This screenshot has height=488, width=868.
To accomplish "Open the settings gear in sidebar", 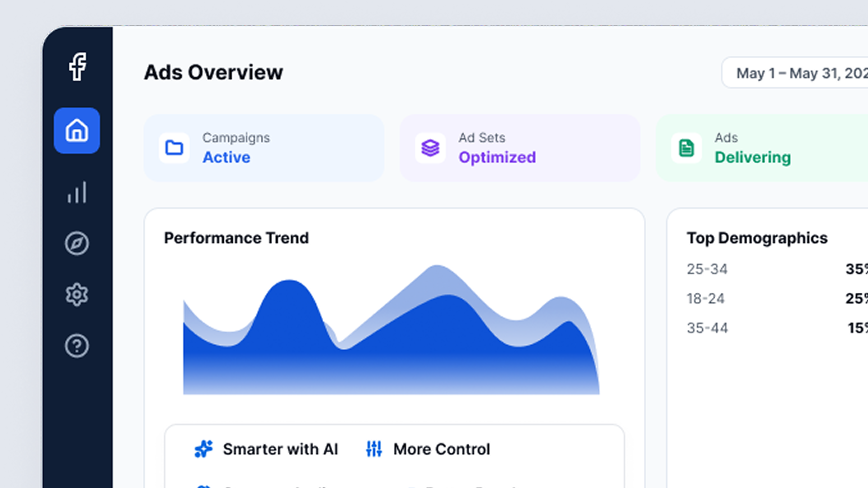I will [77, 295].
